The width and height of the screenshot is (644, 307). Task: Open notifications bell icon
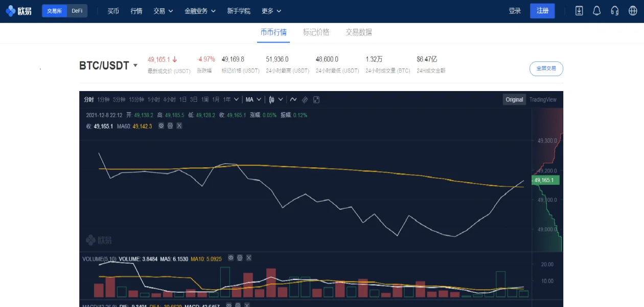596,11
